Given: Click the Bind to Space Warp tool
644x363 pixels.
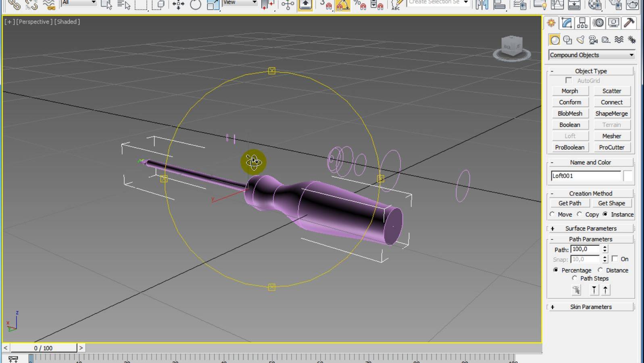Looking at the screenshot, I should pos(49,4).
